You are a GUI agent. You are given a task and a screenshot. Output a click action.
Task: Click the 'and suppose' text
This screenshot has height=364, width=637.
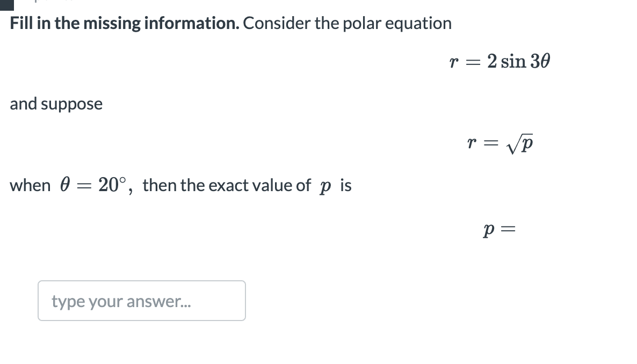coord(56,104)
